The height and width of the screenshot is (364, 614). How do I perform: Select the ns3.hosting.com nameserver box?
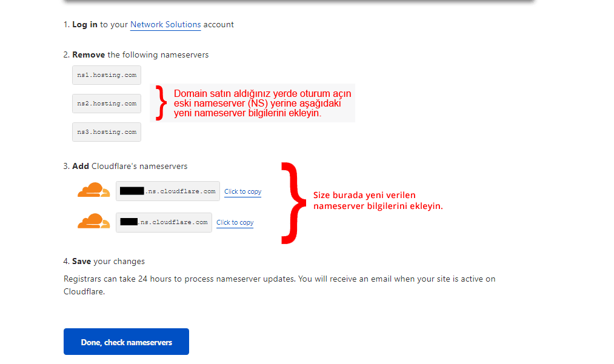(107, 132)
